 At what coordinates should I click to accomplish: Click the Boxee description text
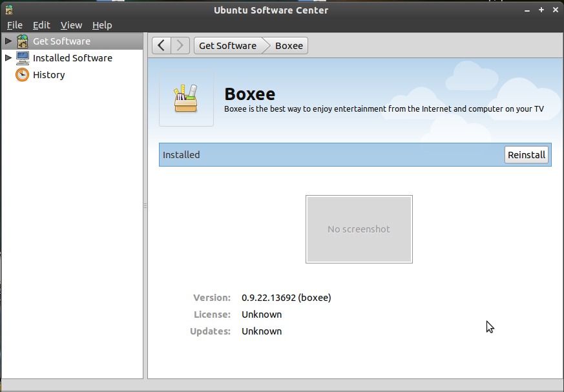tap(384, 109)
